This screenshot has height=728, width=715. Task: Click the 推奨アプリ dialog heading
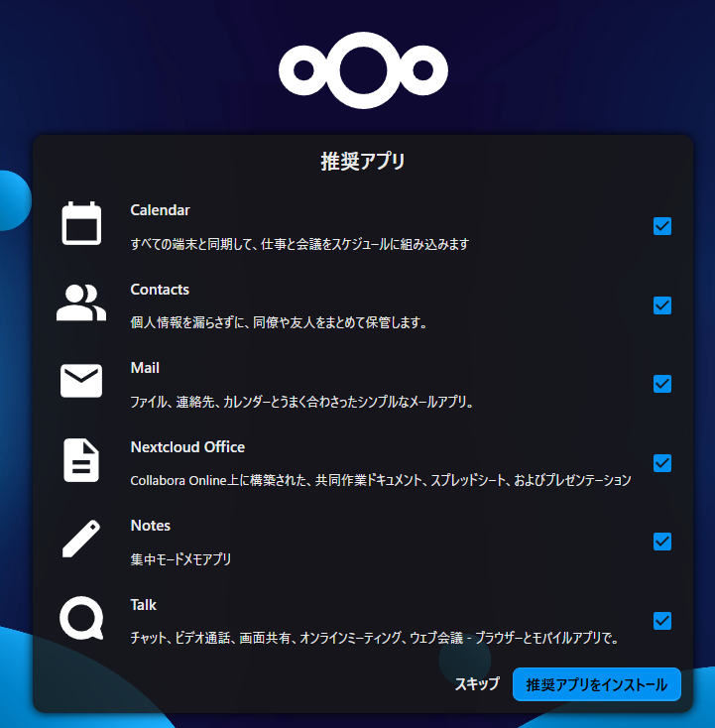point(363,162)
